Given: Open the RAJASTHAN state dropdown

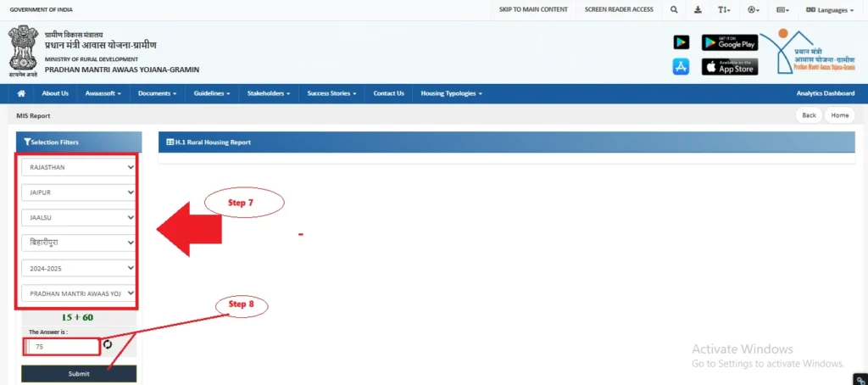Looking at the screenshot, I should point(79,167).
